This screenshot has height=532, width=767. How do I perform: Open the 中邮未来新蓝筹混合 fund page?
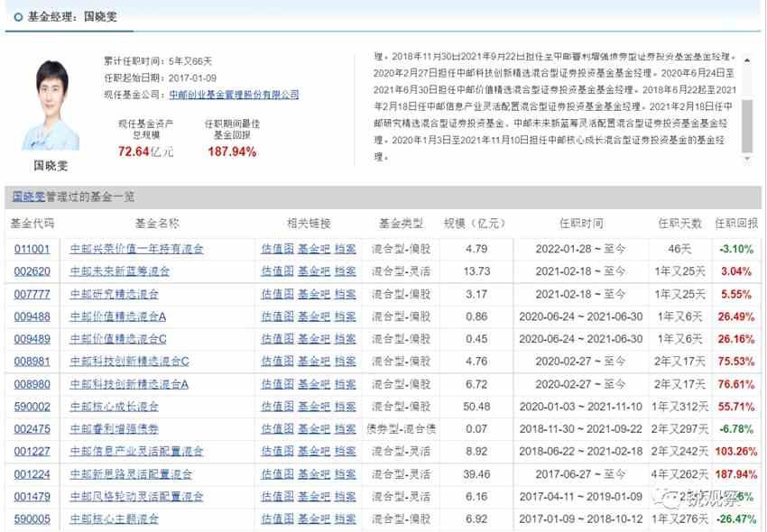click(119, 271)
